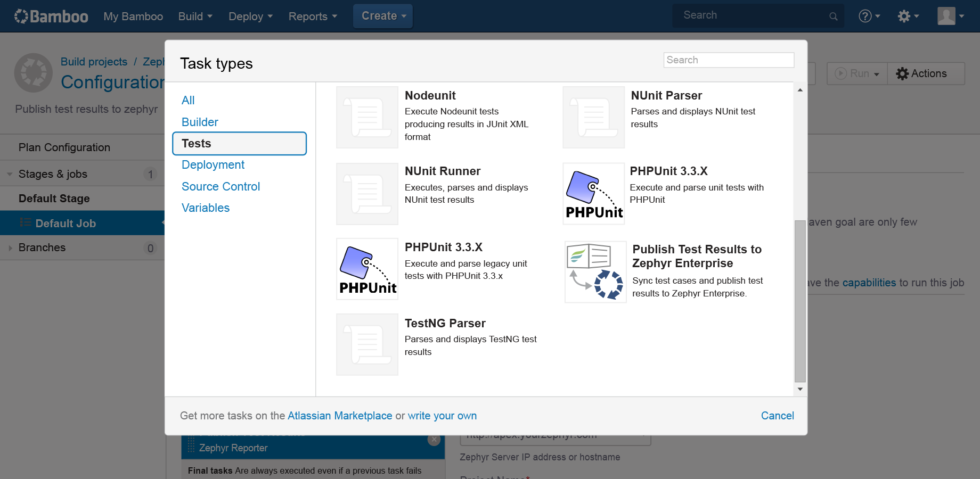Cancel the Task types dialog
The height and width of the screenshot is (479, 980).
click(x=777, y=416)
